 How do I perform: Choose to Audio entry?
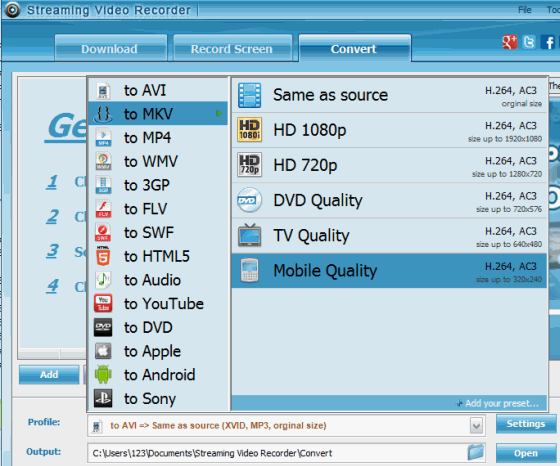point(158,280)
